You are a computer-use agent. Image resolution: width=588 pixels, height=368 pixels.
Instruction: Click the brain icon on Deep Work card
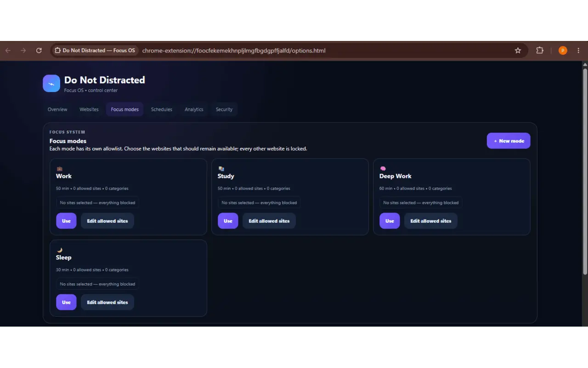click(x=383, y=169)
